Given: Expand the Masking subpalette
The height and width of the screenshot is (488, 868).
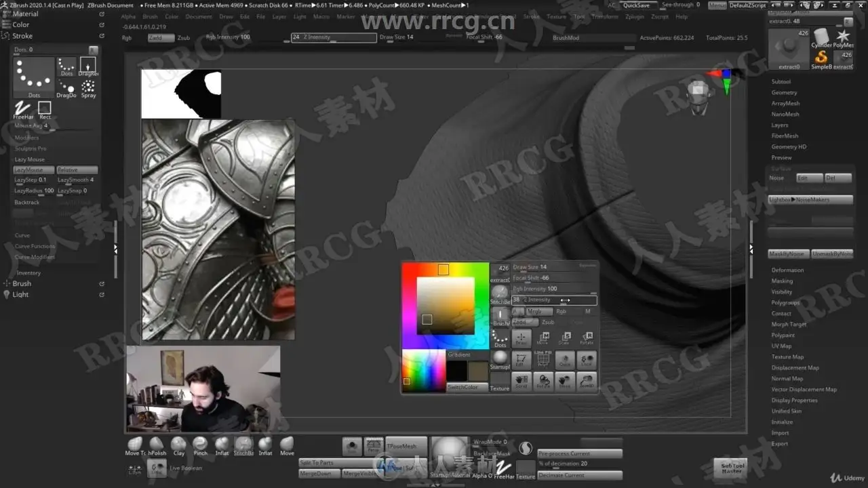Looking at the screenshot, I should [x=782, y=281].
